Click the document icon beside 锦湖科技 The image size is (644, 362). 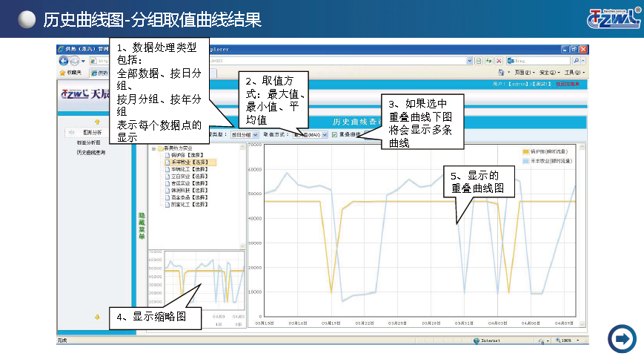pyautogui.click(x=167, y=191)
